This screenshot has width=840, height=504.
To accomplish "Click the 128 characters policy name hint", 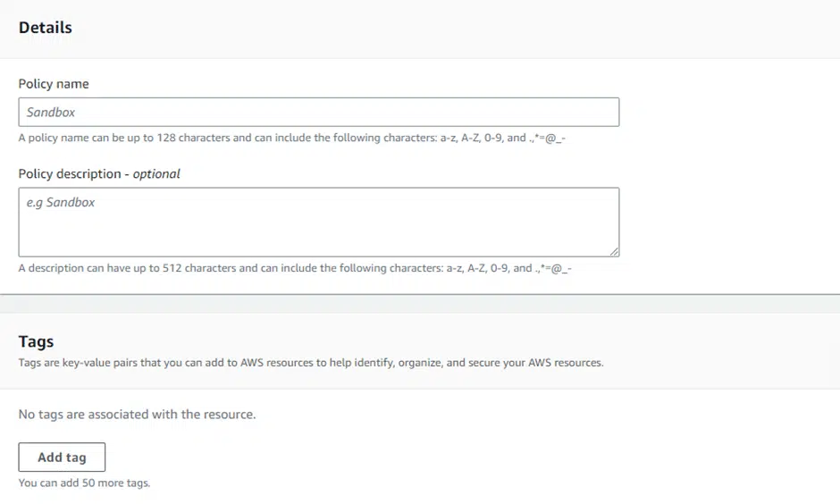I will point(292,138).
